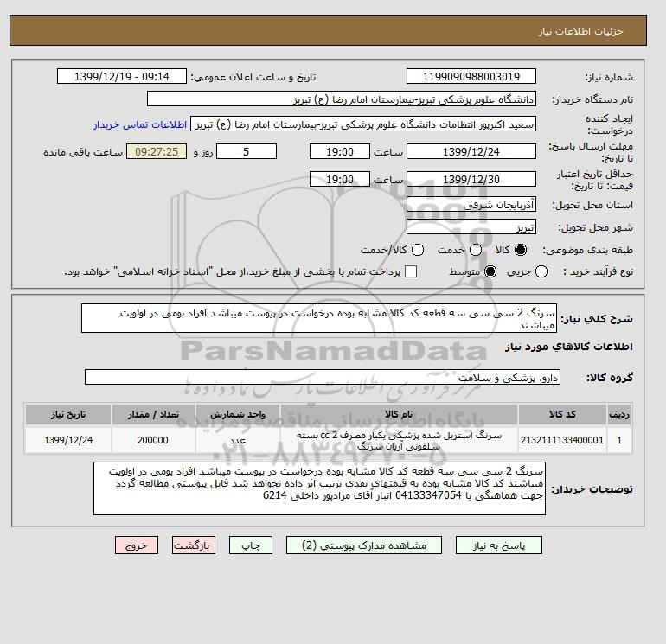The height and width of the screenshot is (644, 666).
Task: Select the کالا/خدمت radio button
Action: 418,250
